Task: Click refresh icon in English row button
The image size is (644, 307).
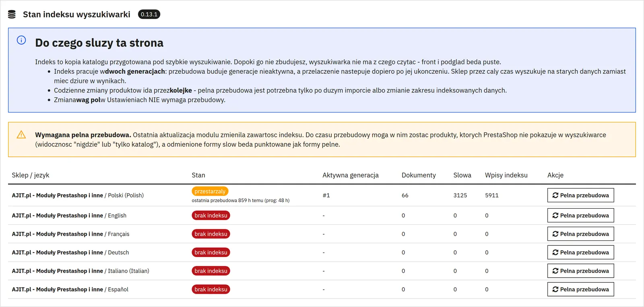Action: pyautogui.click(x=555, y=215)
